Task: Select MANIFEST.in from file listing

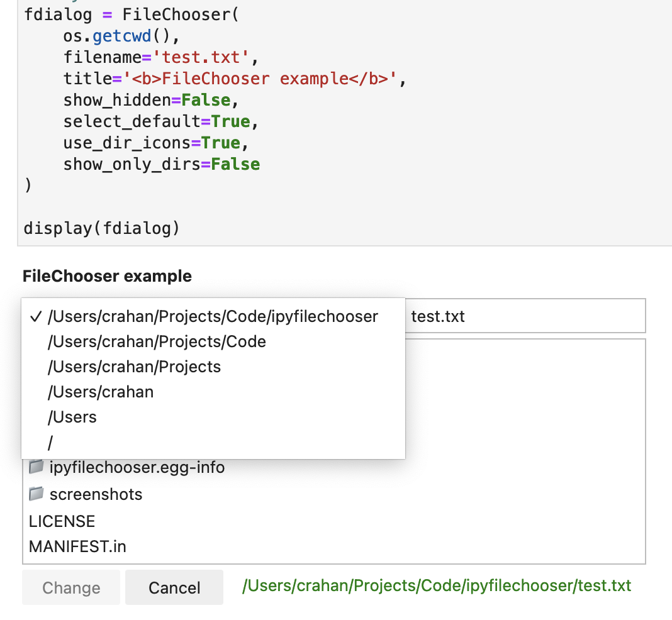Action: [77, 546]
